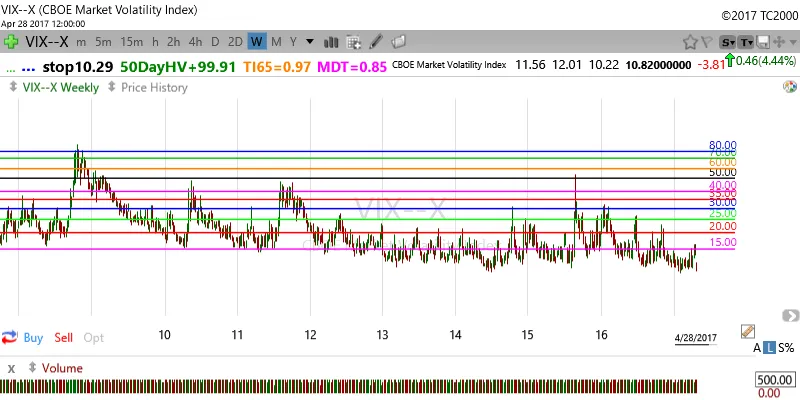Click the blue dashed line legend item

coord(29,69)
